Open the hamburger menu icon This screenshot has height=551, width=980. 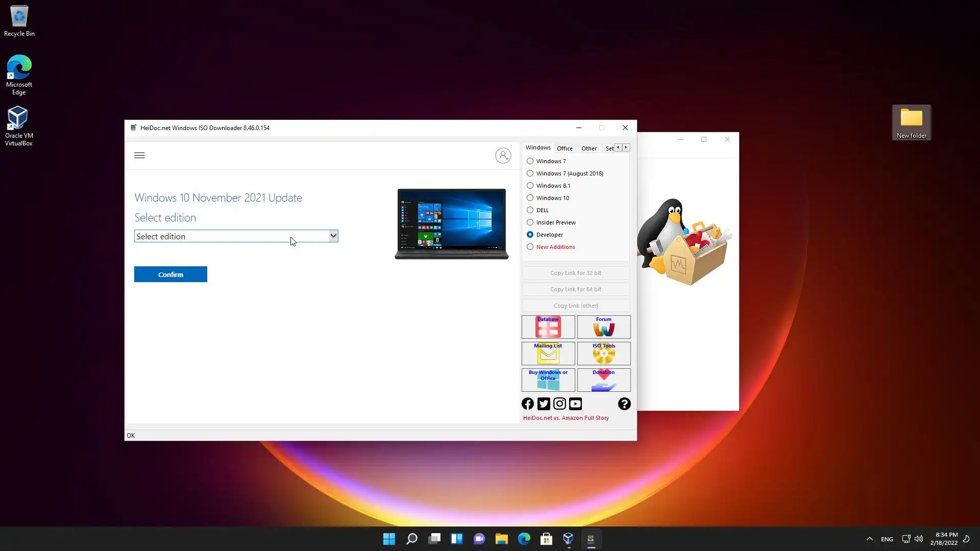139,156
